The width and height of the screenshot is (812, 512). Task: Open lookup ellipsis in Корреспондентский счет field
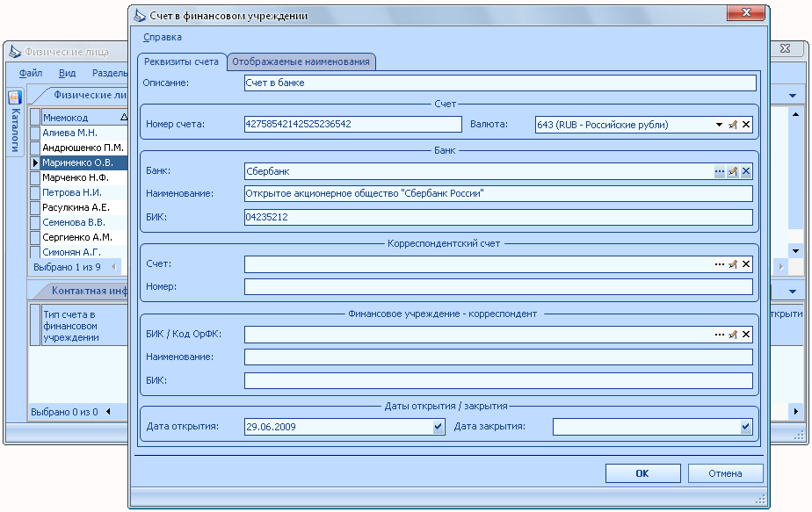pos(720,264)
